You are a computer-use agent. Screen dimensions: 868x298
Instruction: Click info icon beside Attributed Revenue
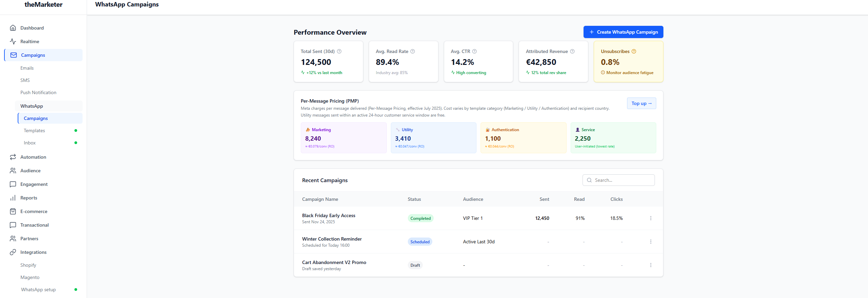(x=572, y=51)
